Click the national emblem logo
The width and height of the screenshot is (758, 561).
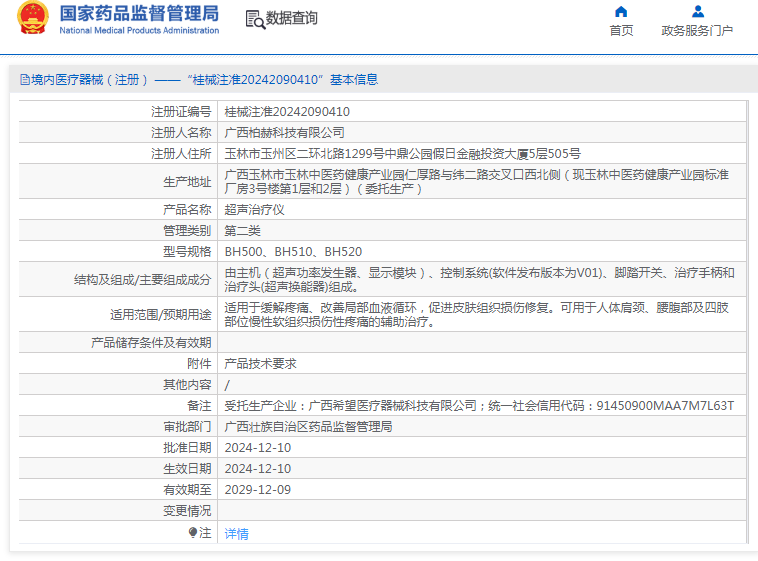tap(33, 17)
